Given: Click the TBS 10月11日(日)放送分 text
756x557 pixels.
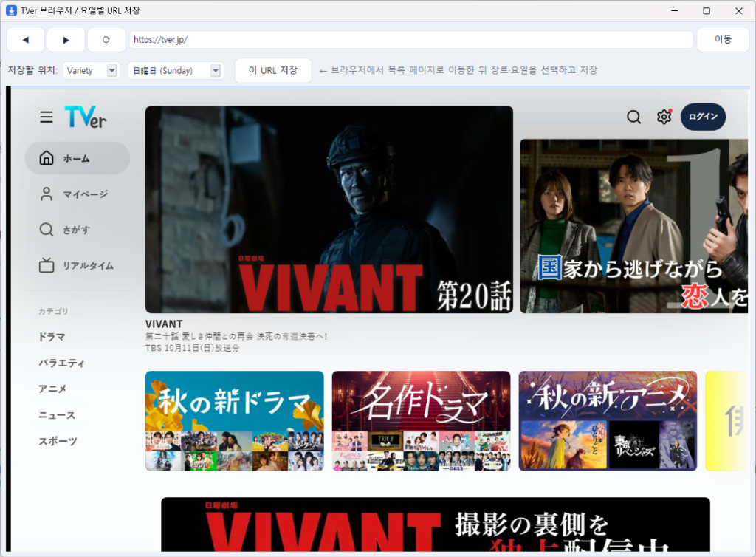Looking at the screenshot, I should click(193, 348).
